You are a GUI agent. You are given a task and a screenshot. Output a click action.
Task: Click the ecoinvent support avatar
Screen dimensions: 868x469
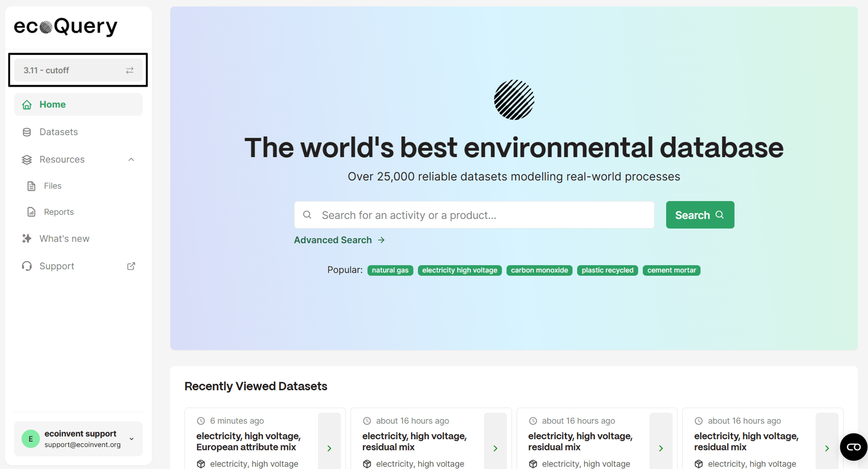pos(31,439)
